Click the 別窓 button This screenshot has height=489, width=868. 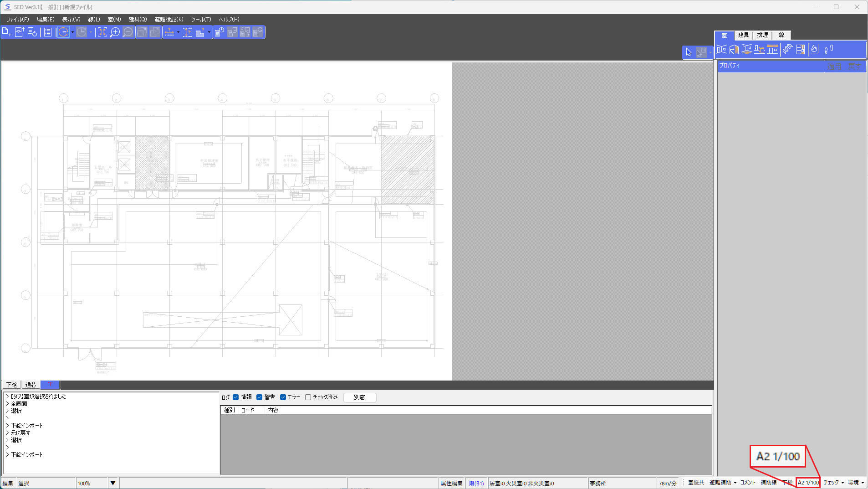click(359, 397)
